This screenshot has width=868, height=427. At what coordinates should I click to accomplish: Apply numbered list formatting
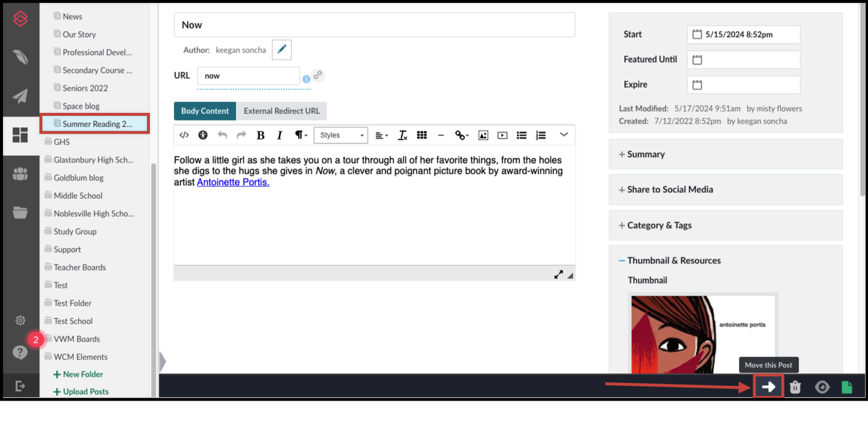click(541, 136)
